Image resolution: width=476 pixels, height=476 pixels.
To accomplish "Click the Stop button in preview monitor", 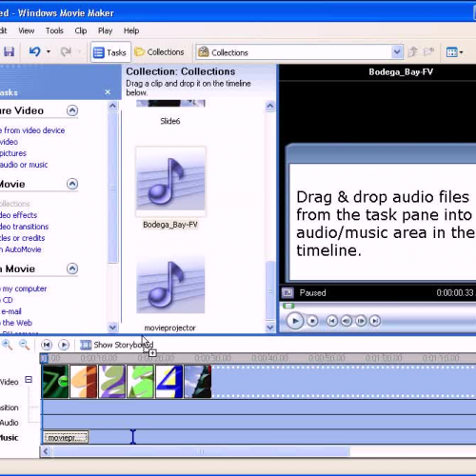I will (312, 321).
